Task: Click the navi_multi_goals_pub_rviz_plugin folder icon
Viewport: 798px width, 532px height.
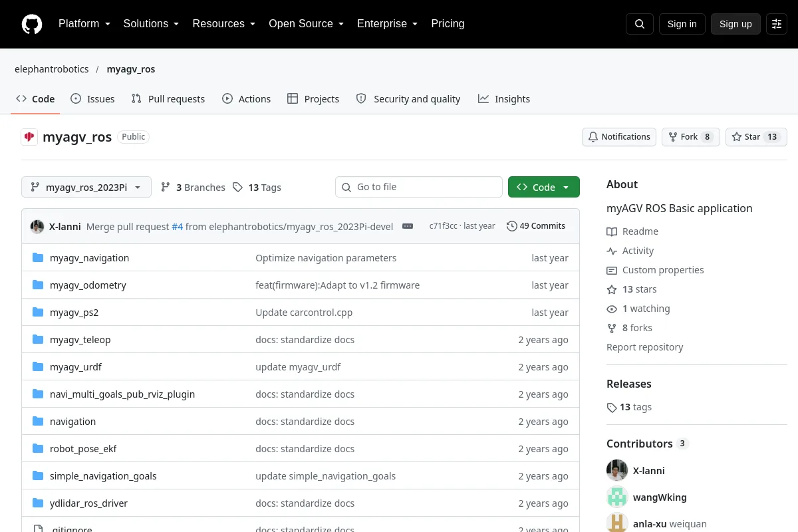Action: pos(38,394)
